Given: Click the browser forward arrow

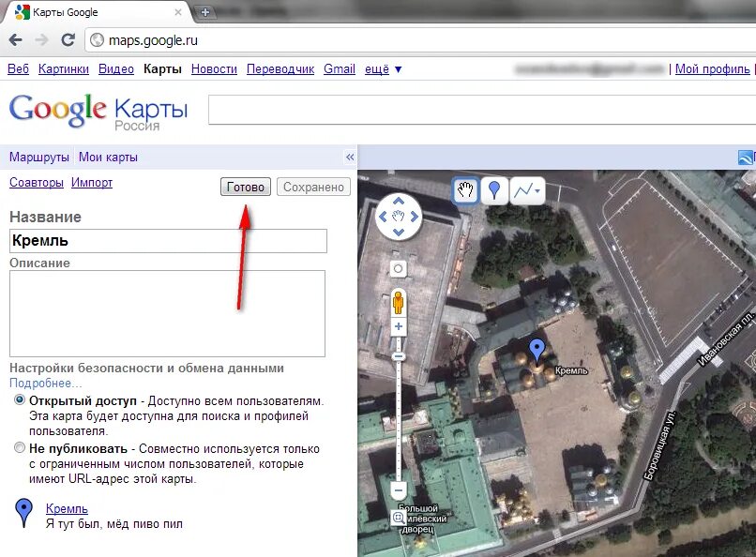Looking at the screenshot, I should point(41,40).
